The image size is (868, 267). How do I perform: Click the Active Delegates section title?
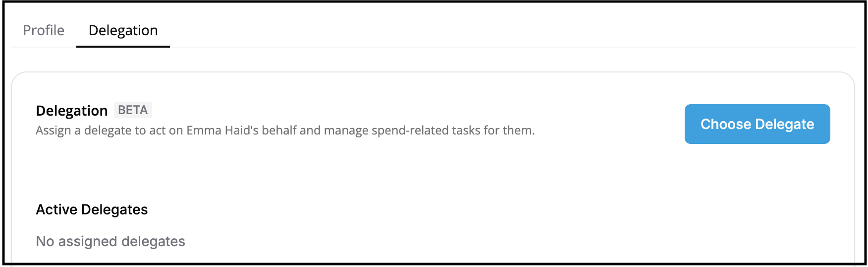pos(92,210)
